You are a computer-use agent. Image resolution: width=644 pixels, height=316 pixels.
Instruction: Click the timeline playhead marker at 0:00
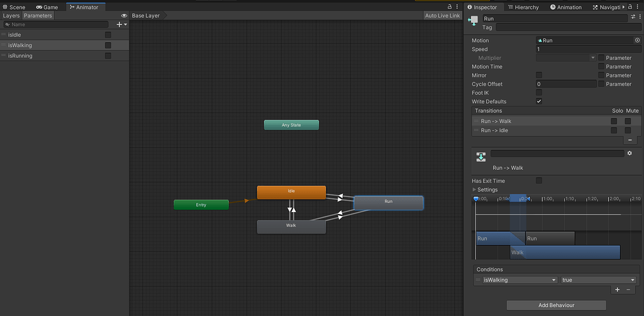pyautogui.click(x=476, y=199)
